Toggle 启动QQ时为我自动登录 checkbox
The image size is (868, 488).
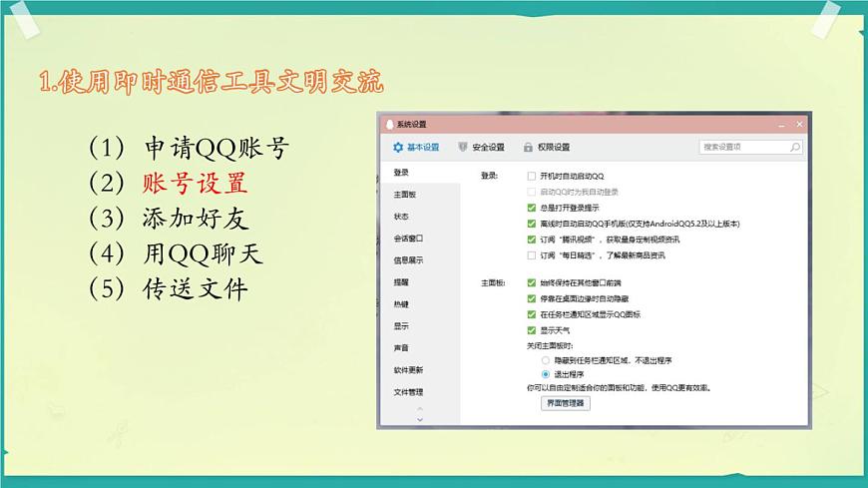click(x=532, y=192)
